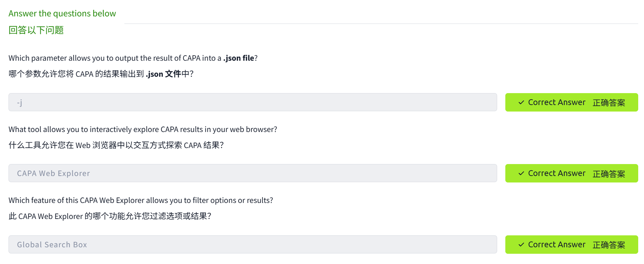Click the checkmark icon for CAPA Web Explorer answer
Screen dimensions: 644x264
point(521,173)
